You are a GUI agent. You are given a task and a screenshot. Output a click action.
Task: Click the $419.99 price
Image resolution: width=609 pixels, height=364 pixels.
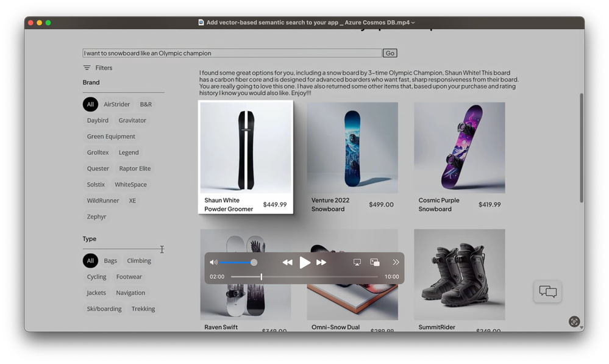(x=490, y=205)
